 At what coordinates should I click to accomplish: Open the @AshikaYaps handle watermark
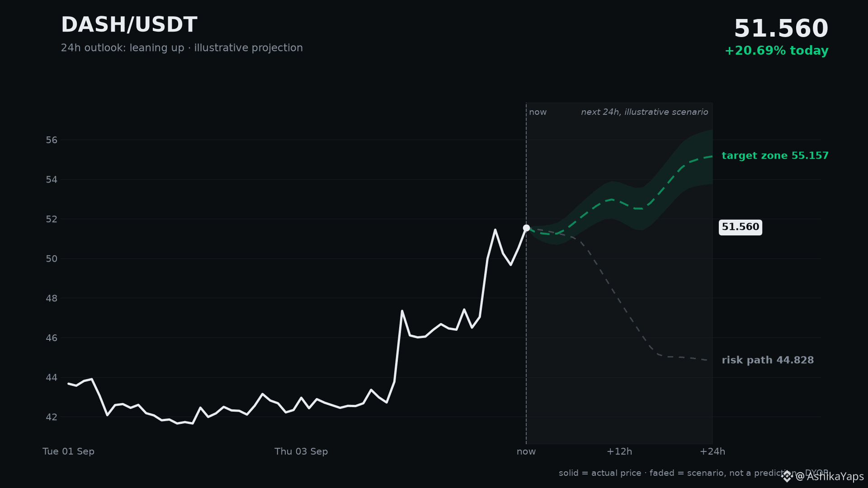[x=829, y=476]
